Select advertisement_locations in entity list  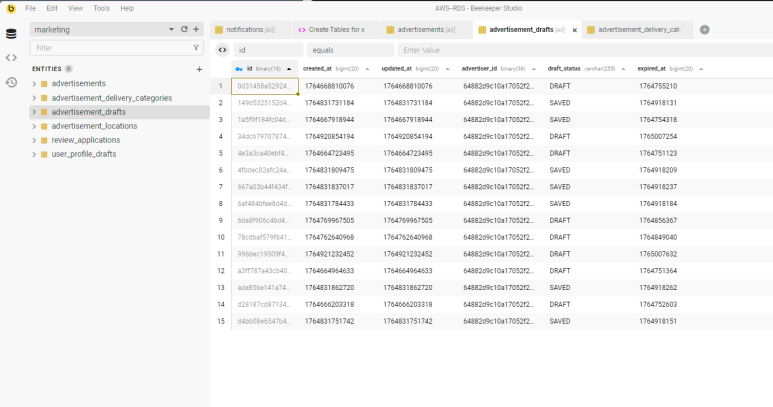94,126
